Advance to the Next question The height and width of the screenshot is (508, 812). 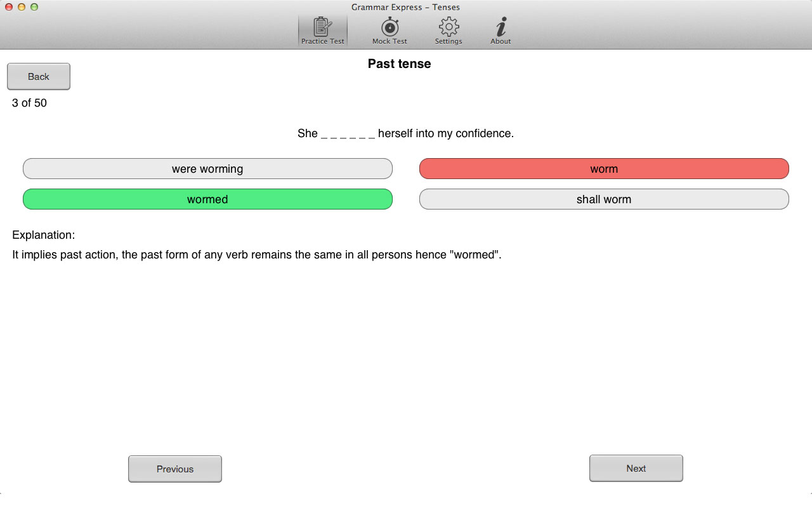pyautogui.click(x=636, y=469)
